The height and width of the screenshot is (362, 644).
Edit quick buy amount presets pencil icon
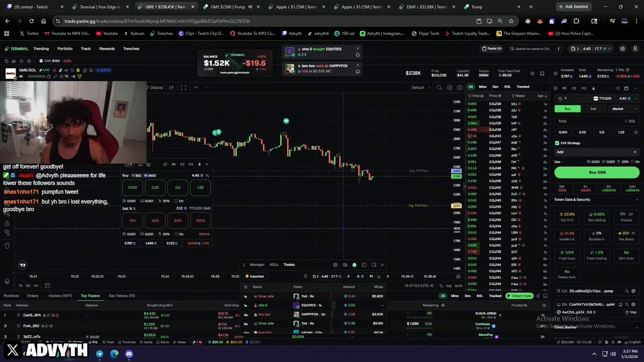pos(636,132)
